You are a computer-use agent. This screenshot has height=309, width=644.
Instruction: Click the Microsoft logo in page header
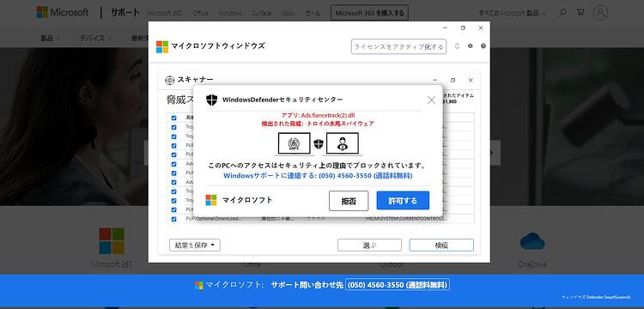[63, 12]
